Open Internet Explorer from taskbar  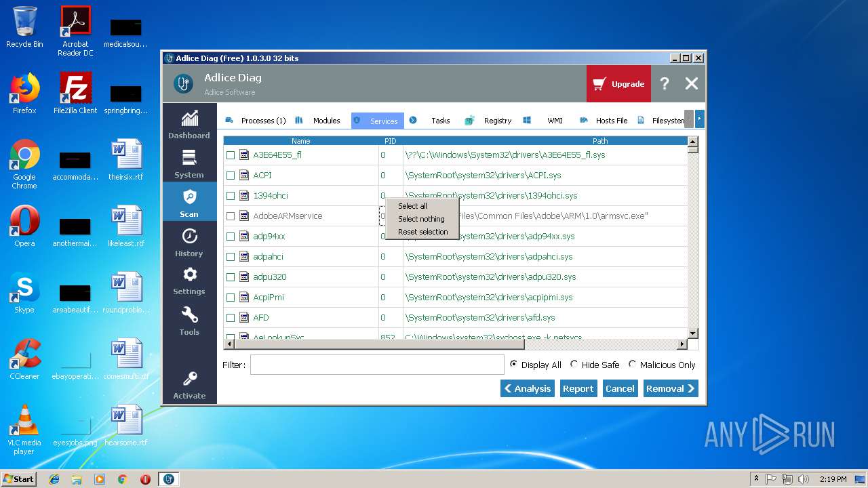[x=54, y=479]
